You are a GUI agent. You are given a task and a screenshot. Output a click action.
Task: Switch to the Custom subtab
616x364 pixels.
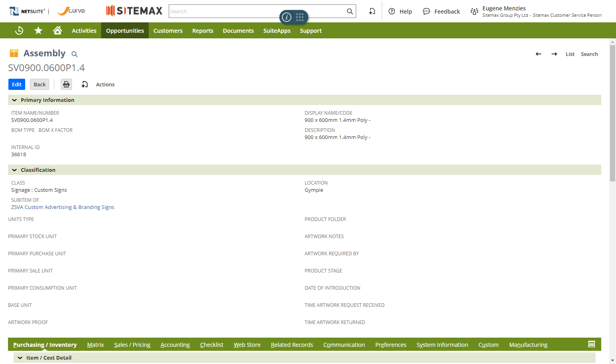488,344
